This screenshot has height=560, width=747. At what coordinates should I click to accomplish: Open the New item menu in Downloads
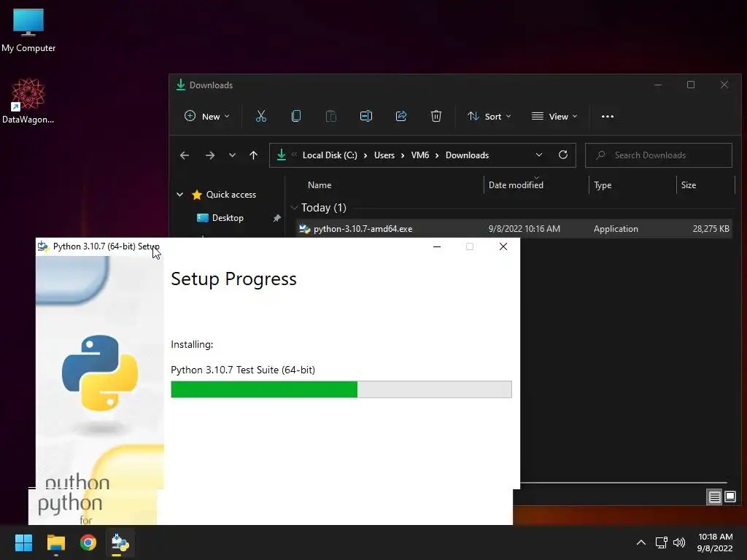(x=206, y=116)
